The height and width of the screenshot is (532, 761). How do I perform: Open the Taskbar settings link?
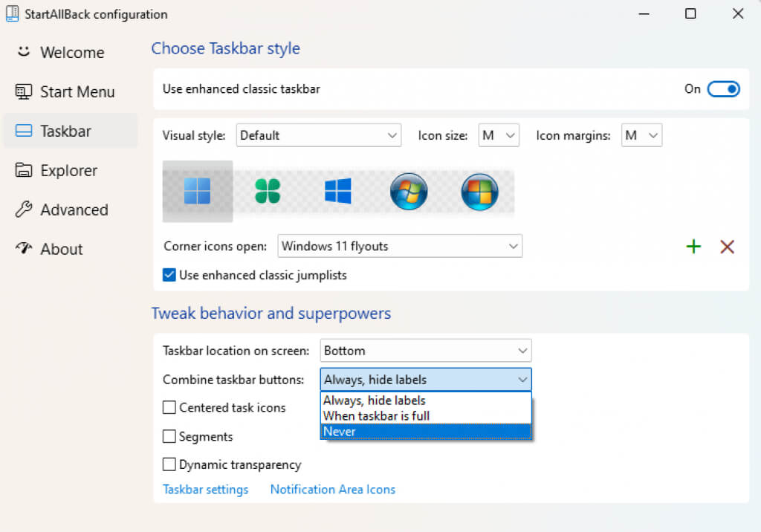(205, 490)
